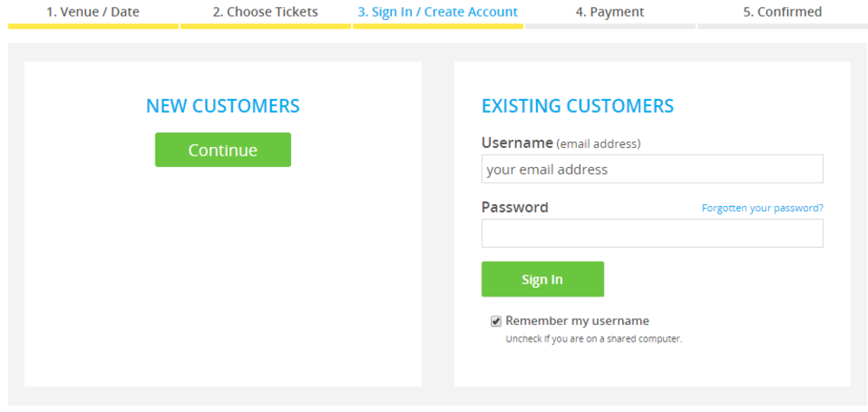The width and height of the screenshot is (868, 412).
Task: Uncheck the Remember my username checkbox
Action: coord(496,322)
